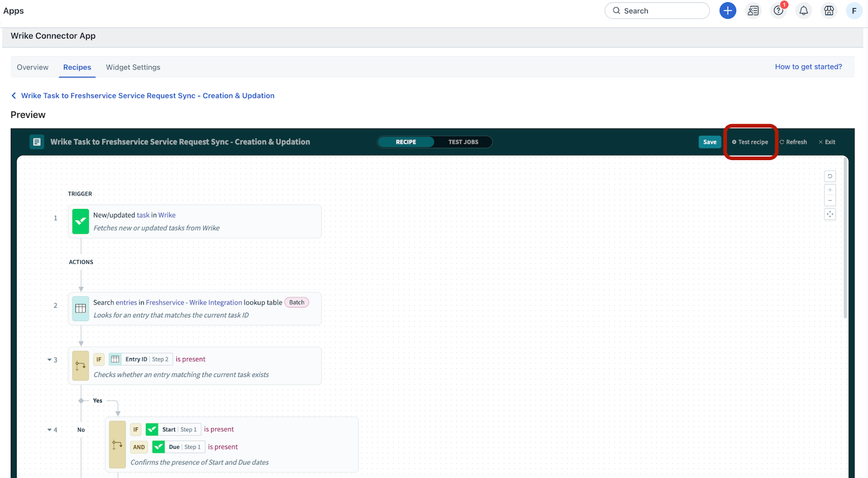Click the Due Step 1 data pill
The height and width of the screenshot is (478, 868).
(x=178, y=447)
